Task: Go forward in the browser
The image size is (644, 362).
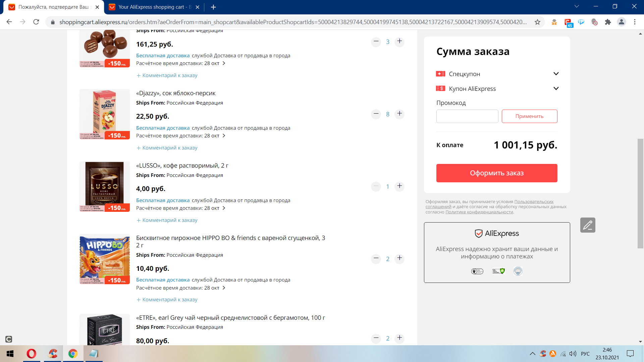Action: (x=22, y=22)
